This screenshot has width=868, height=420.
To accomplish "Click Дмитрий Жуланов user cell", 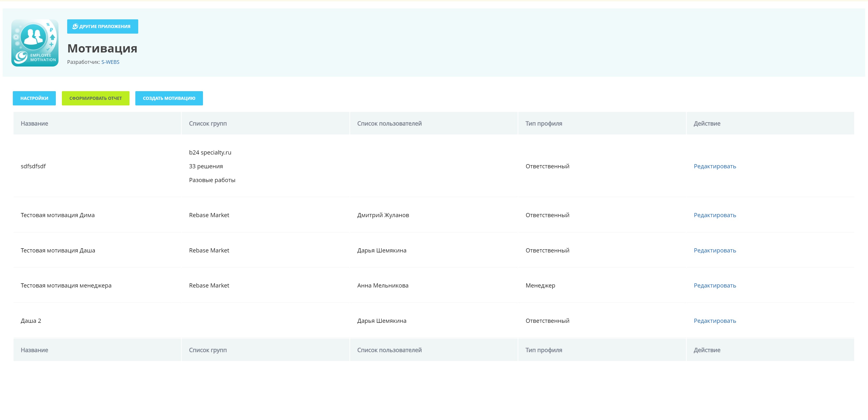I will pyautogui.click(x=383, y=215).
